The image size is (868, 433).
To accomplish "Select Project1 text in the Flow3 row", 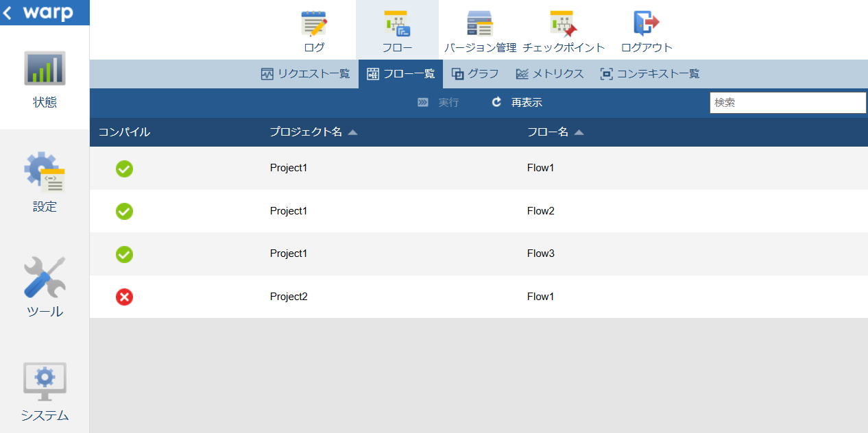I will (289, 253).
